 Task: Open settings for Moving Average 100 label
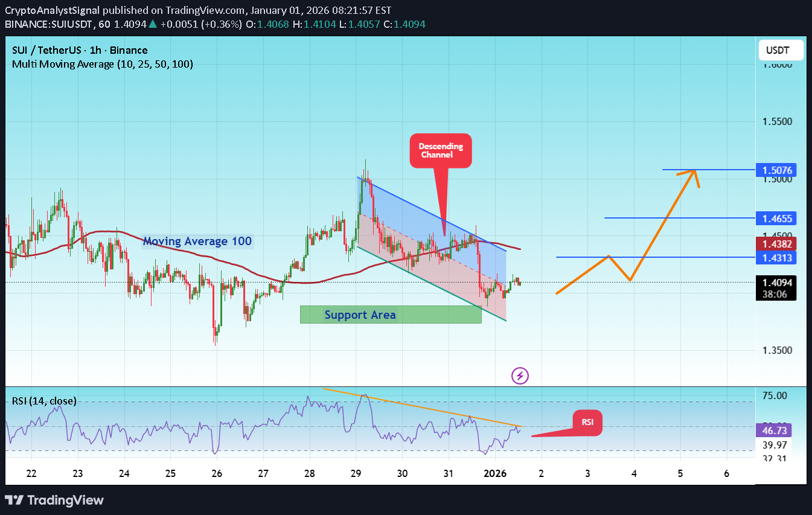click(197, 241)
